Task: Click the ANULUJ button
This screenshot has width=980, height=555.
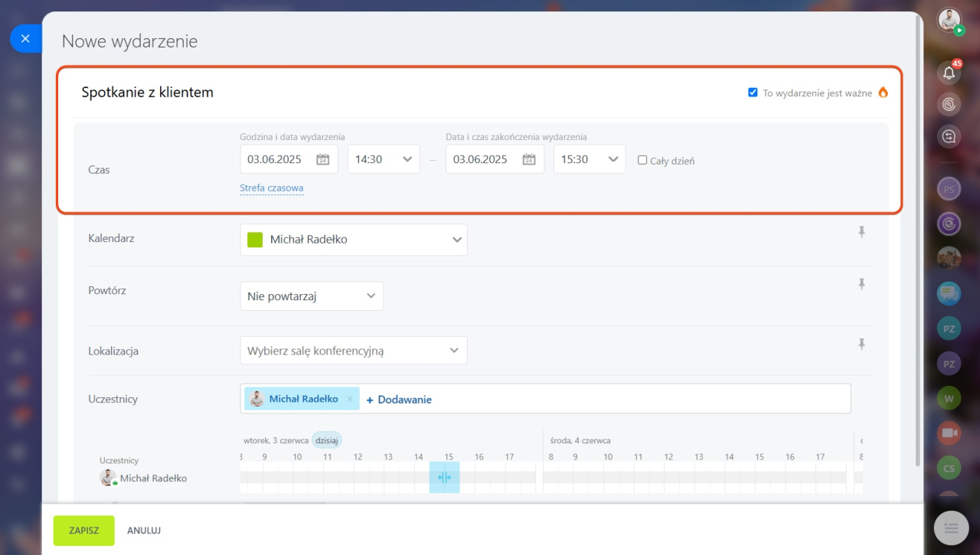Action: tap(144, 531)
